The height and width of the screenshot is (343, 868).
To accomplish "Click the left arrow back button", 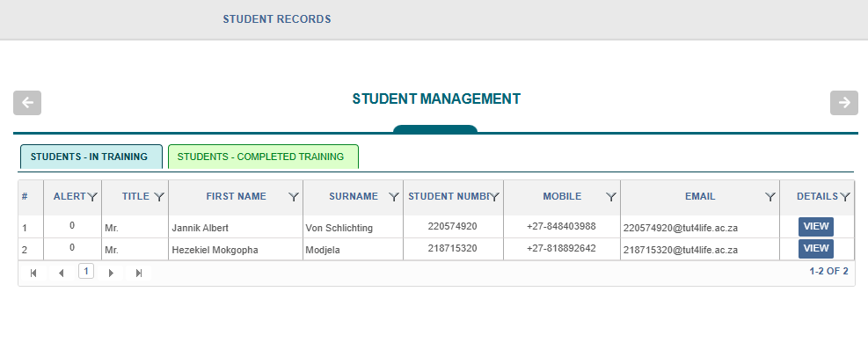I will tap(27, 103).
